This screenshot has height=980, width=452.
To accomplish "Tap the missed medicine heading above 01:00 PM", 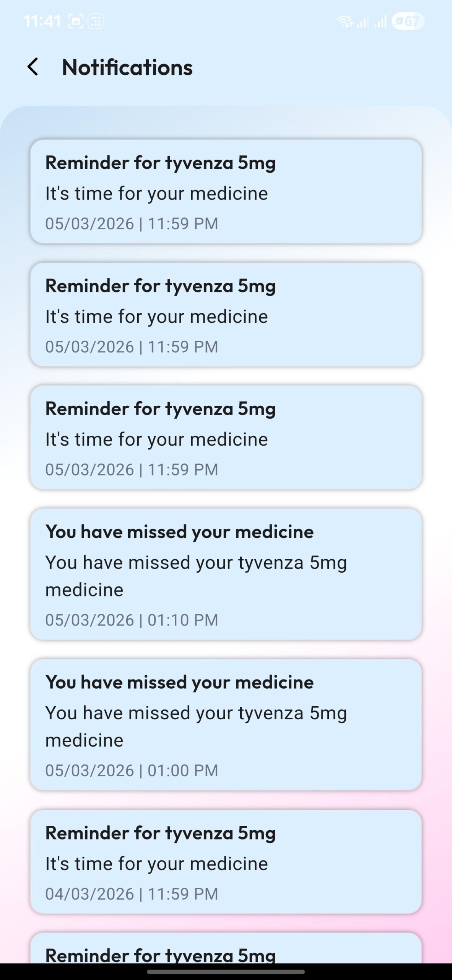I will pyautogui.click(x=179, y=682).
